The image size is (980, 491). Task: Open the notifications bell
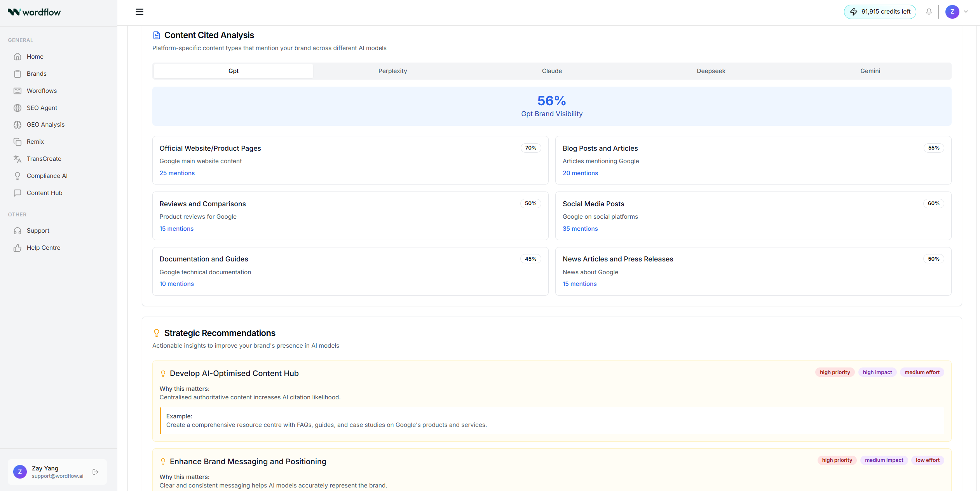point(929,12)
